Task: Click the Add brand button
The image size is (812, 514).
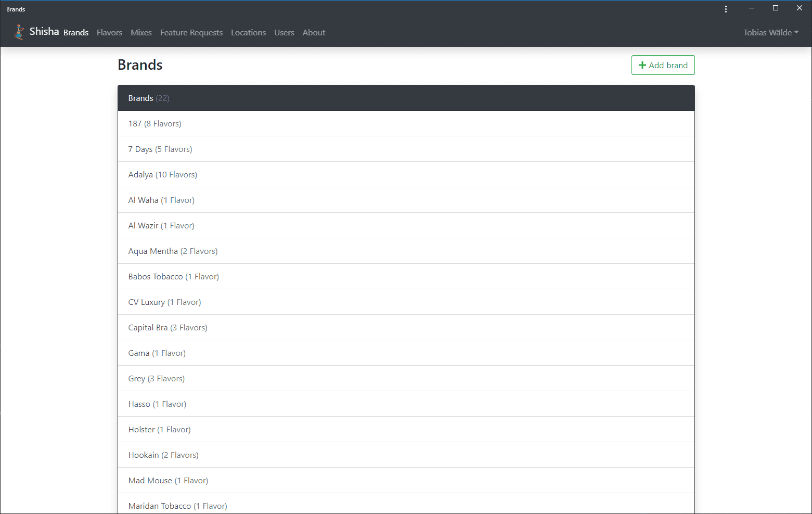Action: point(663,65)
